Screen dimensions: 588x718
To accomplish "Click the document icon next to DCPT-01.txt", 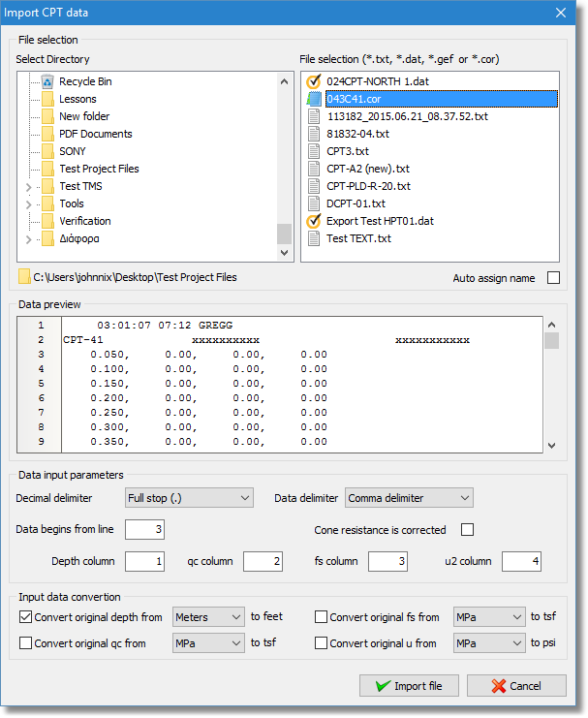I will pos(313,203).
